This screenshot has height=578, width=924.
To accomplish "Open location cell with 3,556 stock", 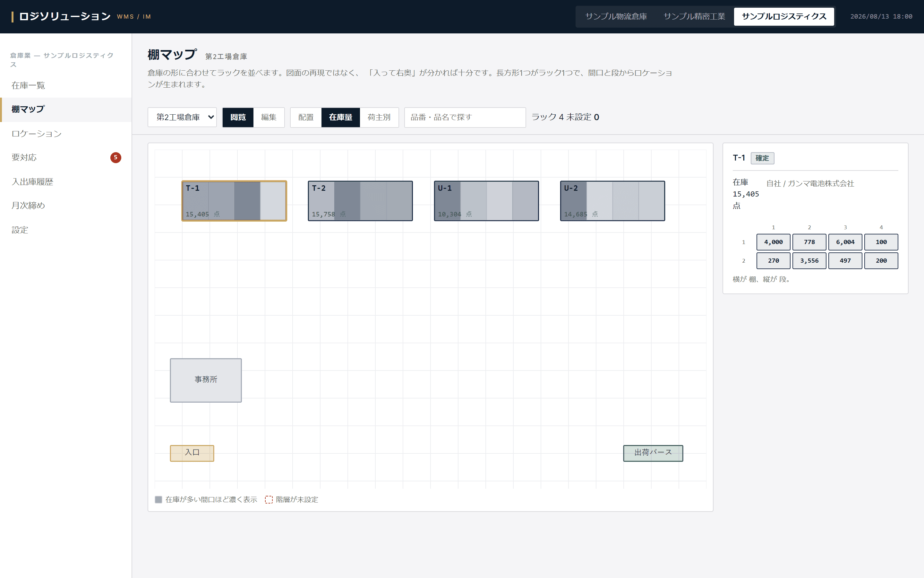I will tap(809, 261).
